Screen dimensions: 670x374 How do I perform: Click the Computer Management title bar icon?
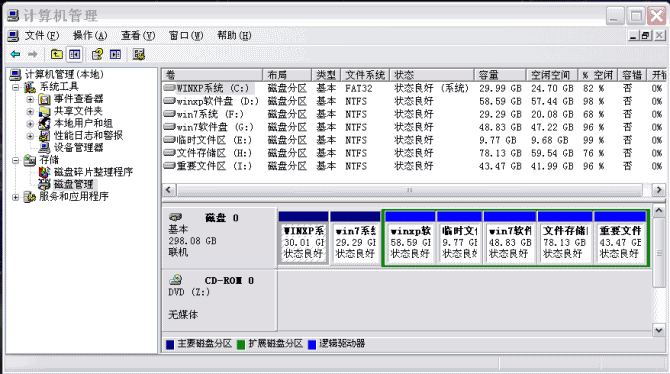pyautogui.click(x=13, y=16)
